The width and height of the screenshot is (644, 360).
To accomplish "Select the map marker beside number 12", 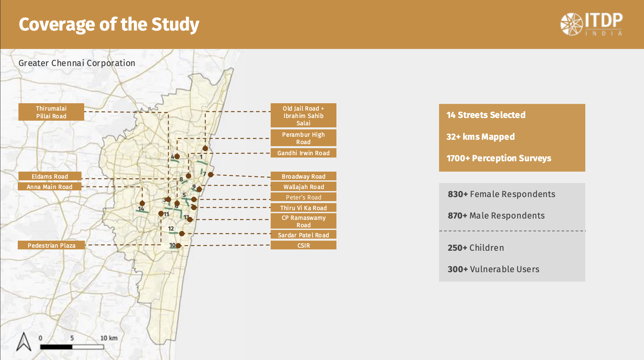I will [x=182, y=234].
